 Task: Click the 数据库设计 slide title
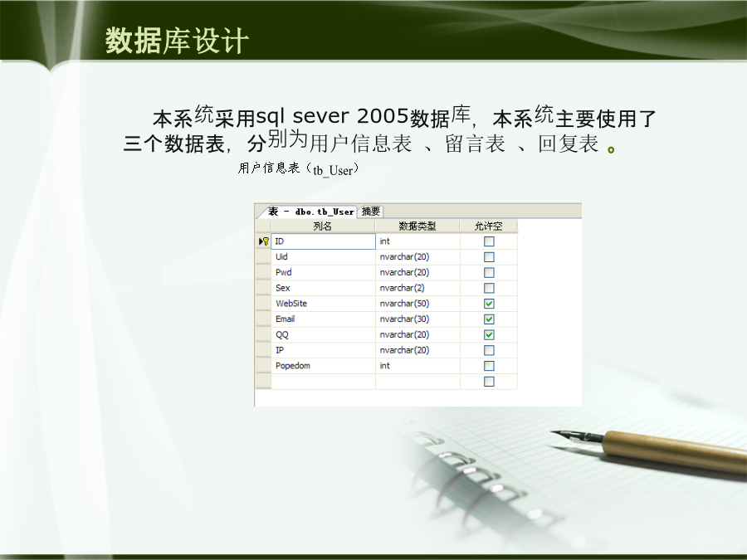point(177,41)
